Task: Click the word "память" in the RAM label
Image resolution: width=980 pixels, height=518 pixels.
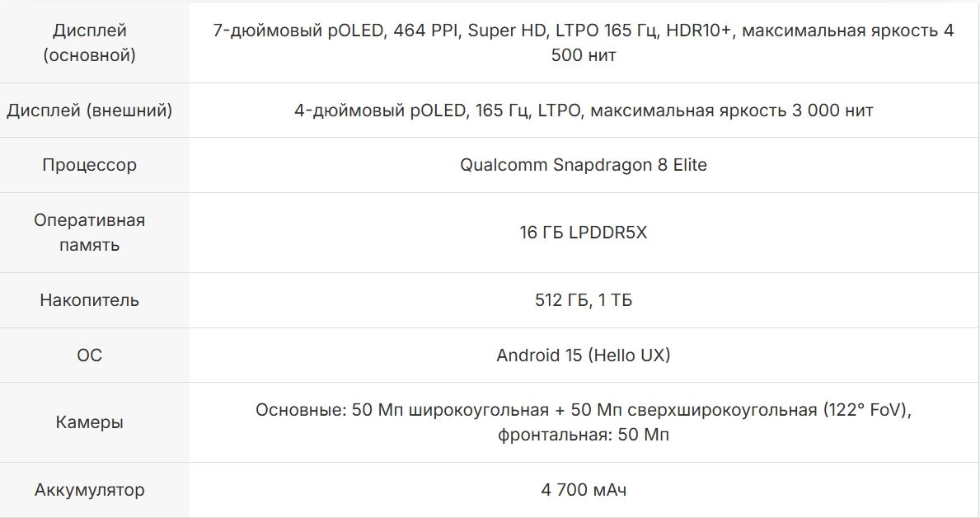Action: 89,245
